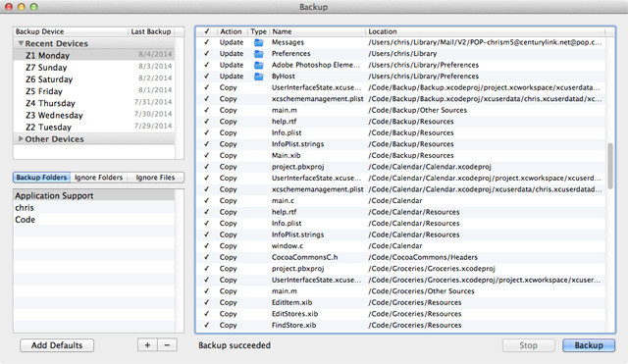This screenshot has height=364, width=628.
Task: Click the file list vertical scrollbar thumb
Action: click(610, 166)
